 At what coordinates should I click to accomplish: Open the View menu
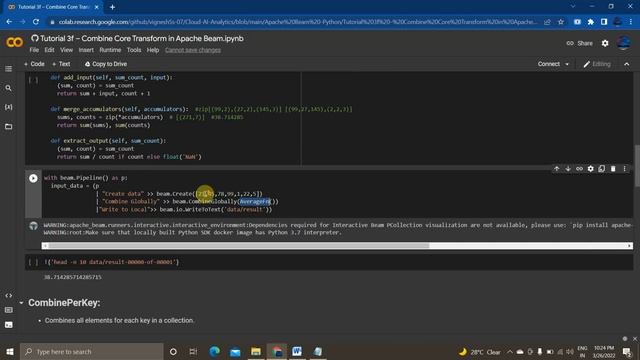pos(67,50)
